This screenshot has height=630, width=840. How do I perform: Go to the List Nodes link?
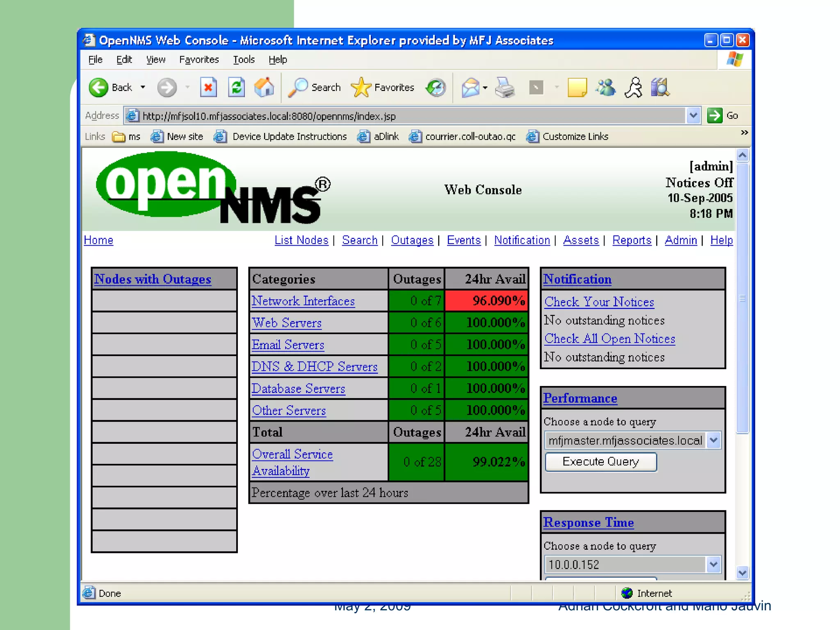tap(301, 240)
